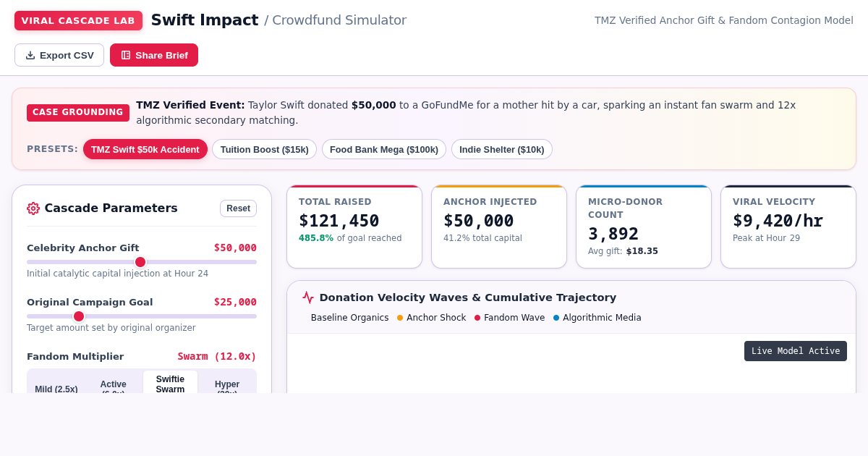
Task: Reset the cascade parameters
Action: point(238,208)
